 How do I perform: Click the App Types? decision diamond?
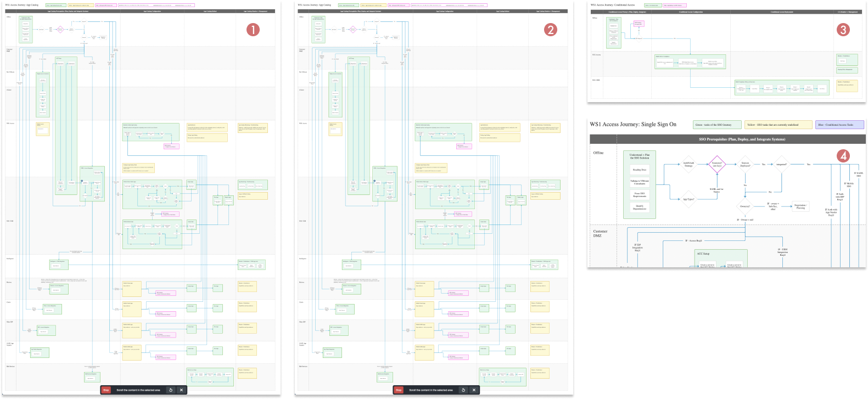coord(688,199)
